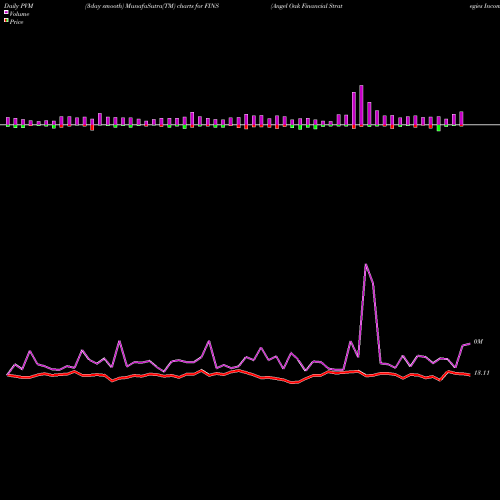
Task: Click the 0M volume line end label
Action: pos(478,342)
